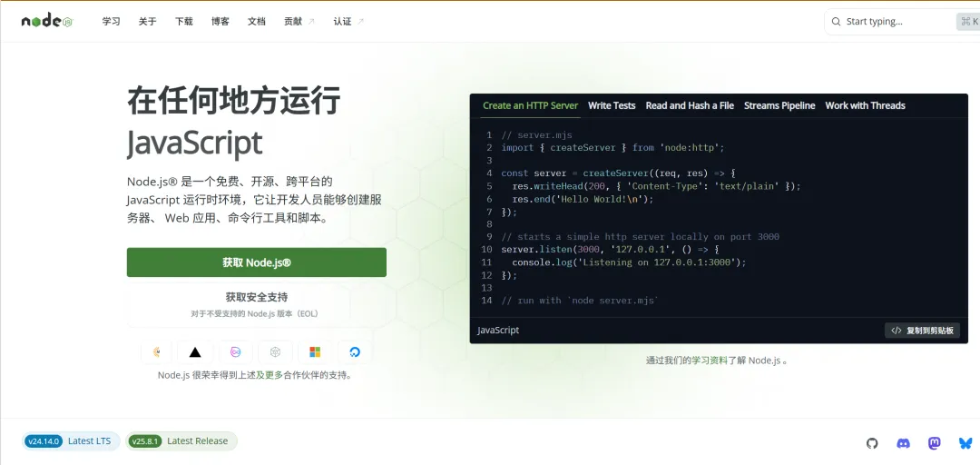
Task: Open the Discord icon in footer
Action: (x=903, y=443)
